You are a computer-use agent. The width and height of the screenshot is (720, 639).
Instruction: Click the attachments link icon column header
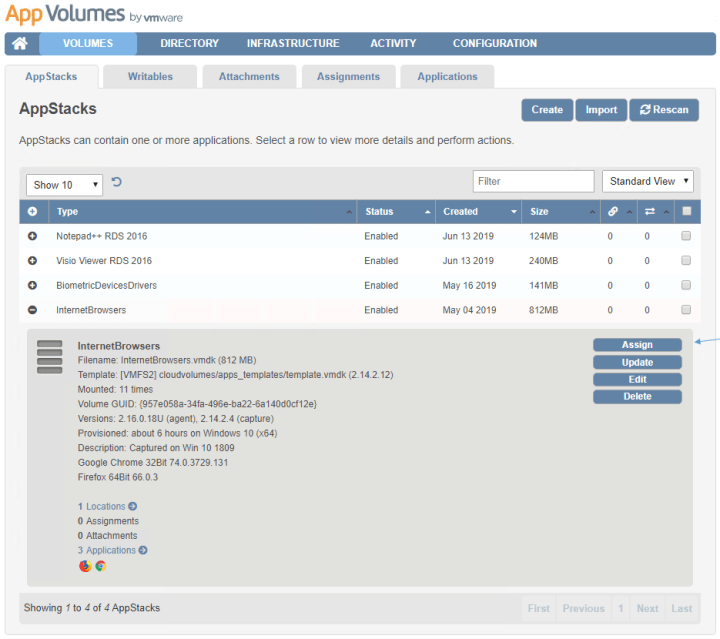[612, 212]
